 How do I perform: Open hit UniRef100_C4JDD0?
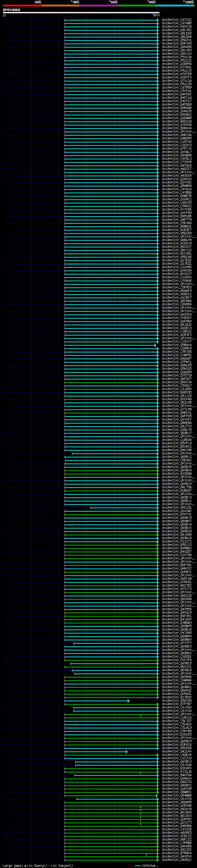177,389
